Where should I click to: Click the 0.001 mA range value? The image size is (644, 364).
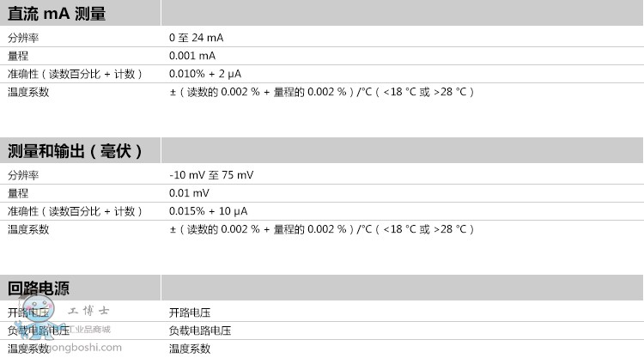click(191, 56)
